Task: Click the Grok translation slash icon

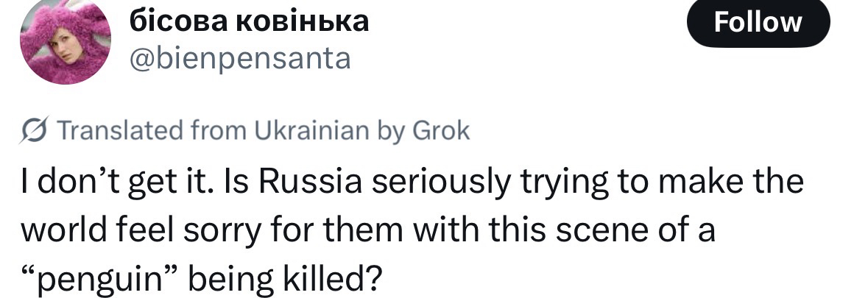Action: coord(34,132)
